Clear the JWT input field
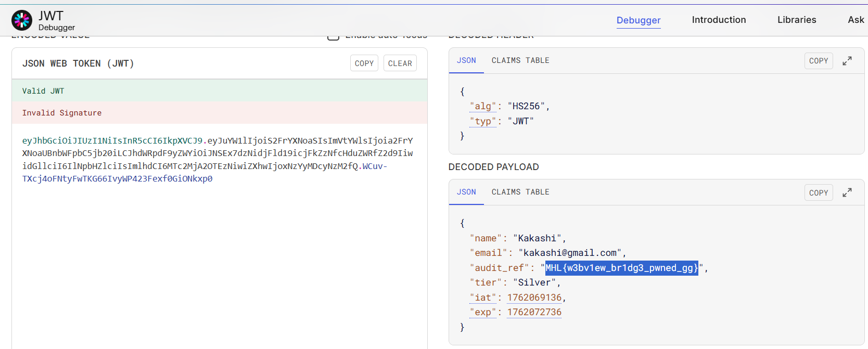This screenshot has height=349, width=868. click(x=400, y=63)
